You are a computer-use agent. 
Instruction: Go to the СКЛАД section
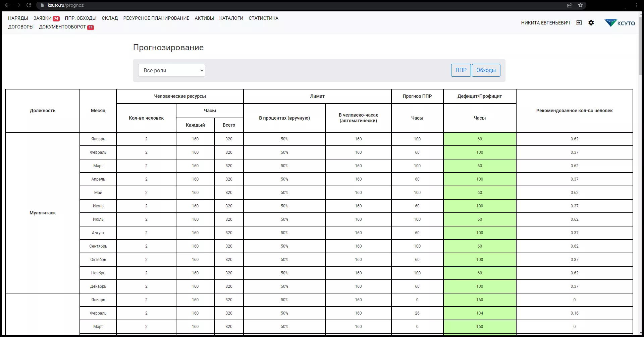[110, 18]
